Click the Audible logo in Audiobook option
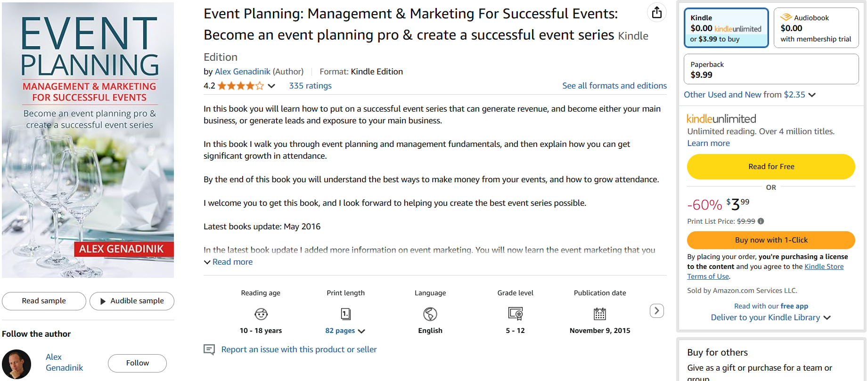The image size is (868, 381). 786,17
